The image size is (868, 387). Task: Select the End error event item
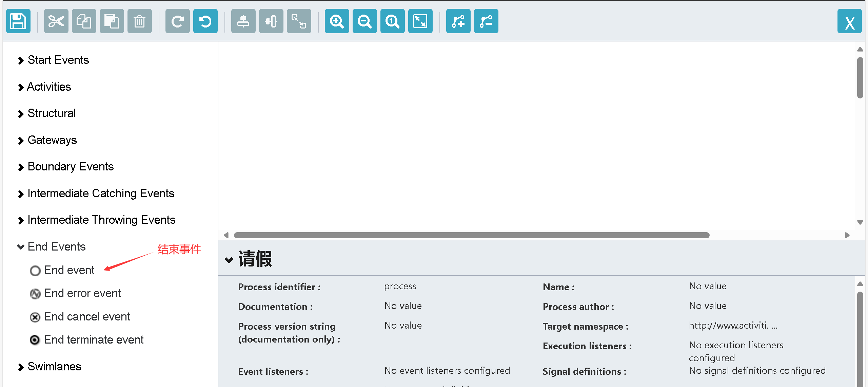pyautogui.click(x=82, y=293)
